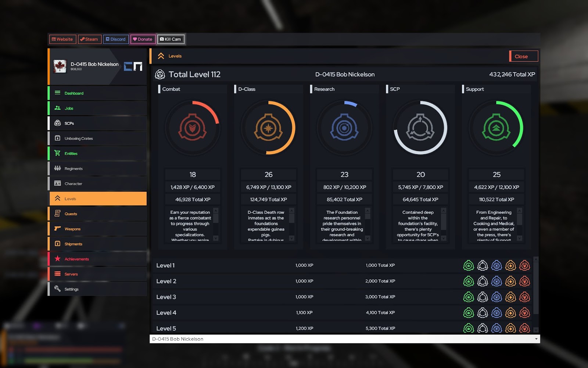This screenshot has width=588, height=368.
Task: Click the Level 4 white SCP icon
Action: 483,313
